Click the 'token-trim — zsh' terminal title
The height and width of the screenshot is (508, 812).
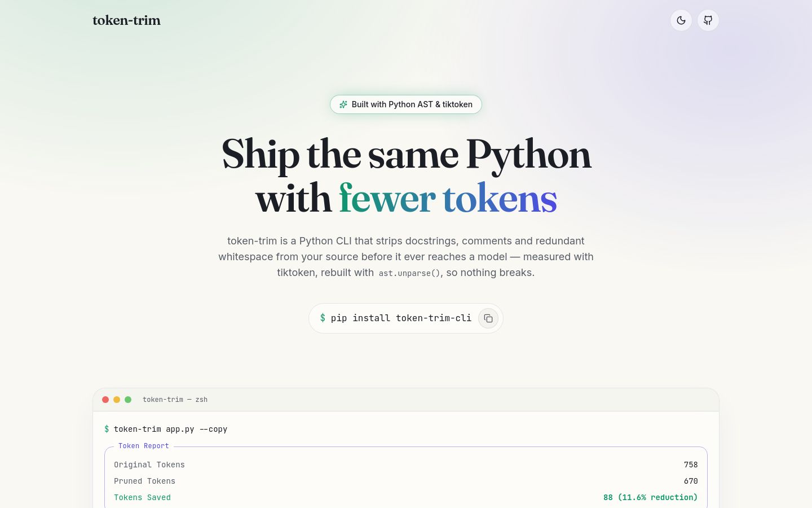pos(175,400)
